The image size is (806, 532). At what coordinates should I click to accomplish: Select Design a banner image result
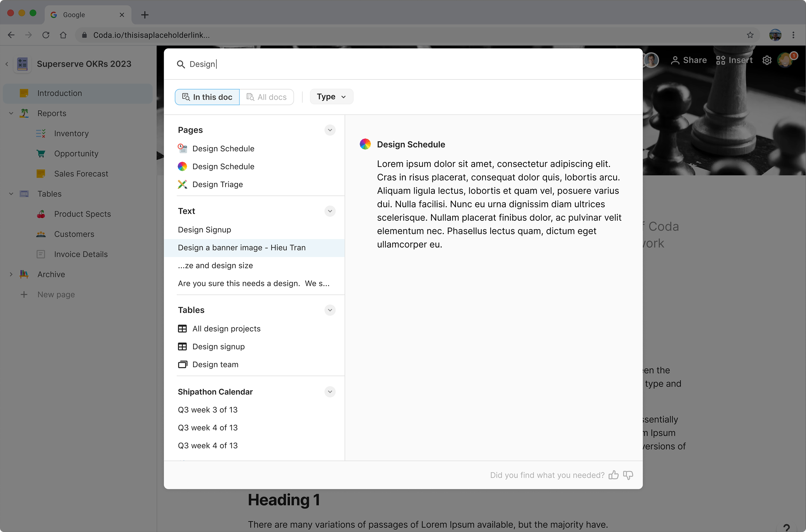click(242, 248)
